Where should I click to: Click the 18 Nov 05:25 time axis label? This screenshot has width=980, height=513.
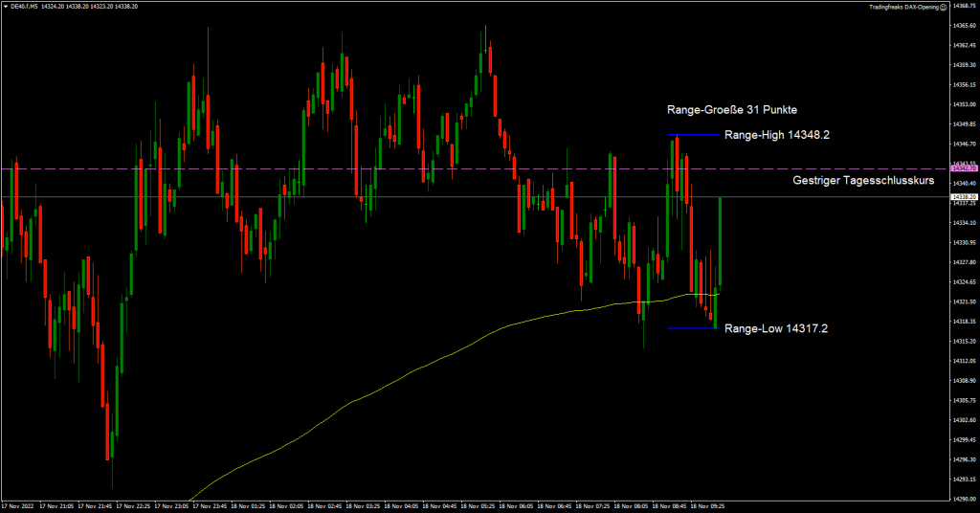tap(479, 505)
